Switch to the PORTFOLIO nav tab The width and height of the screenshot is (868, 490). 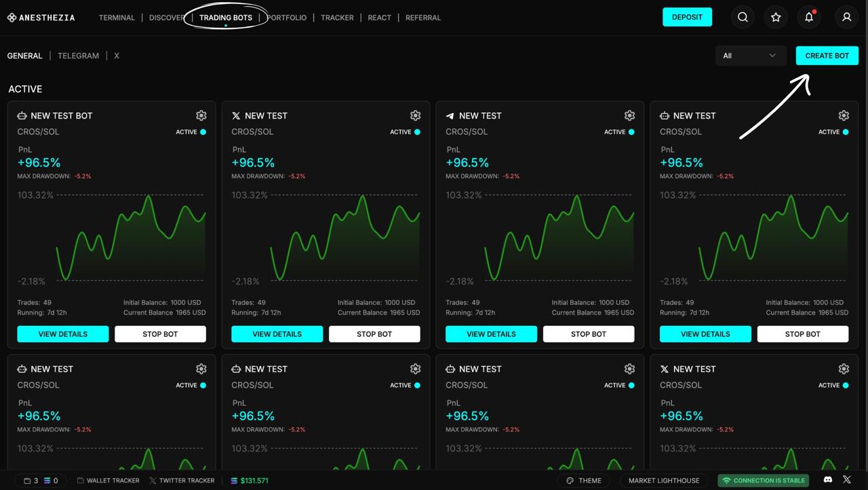click(x=287, y=18)
